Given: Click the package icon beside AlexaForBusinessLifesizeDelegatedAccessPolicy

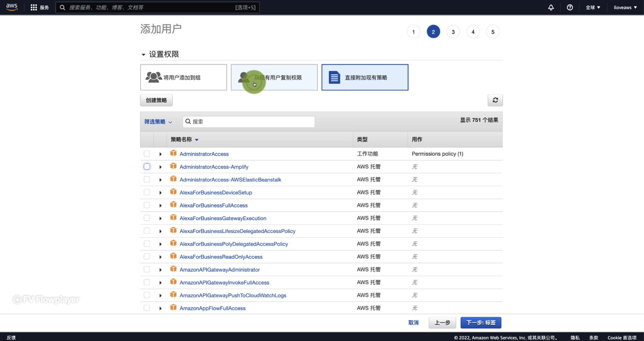Looking at the screenshot, I should [173, 230].
